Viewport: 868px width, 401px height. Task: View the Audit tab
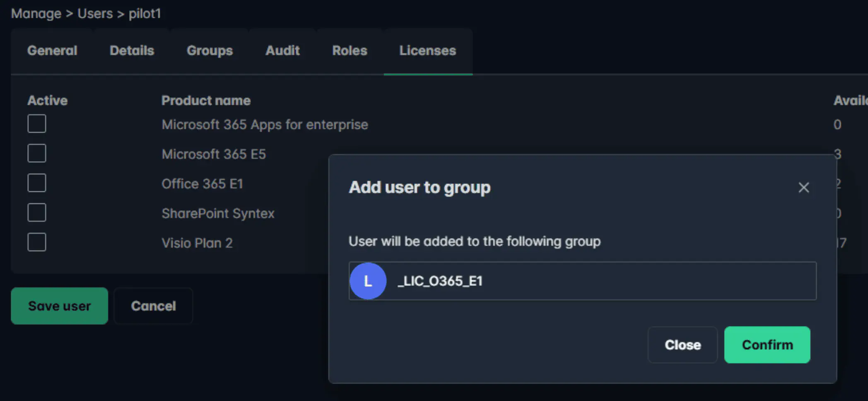pyautogui.click(x=282, y=51)
